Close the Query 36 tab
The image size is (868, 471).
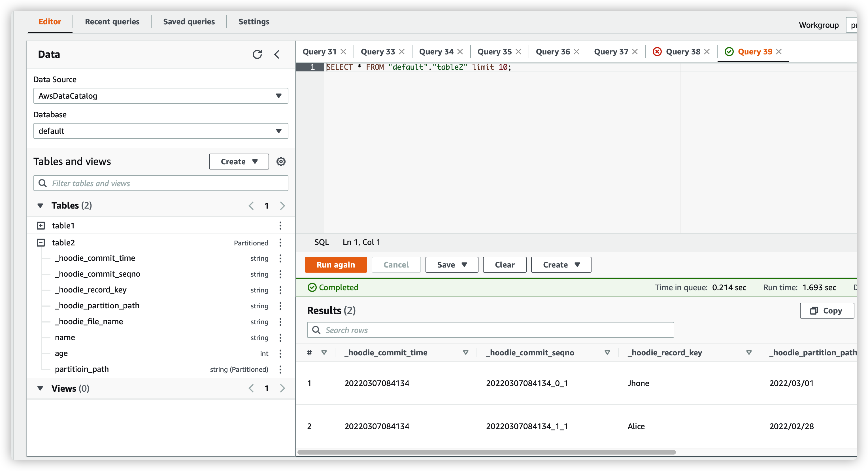[576, 52]
